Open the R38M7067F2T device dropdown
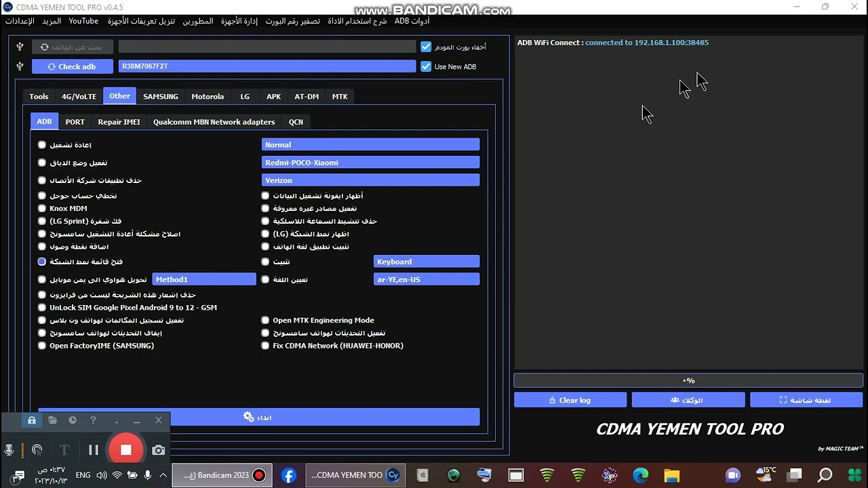The height and width of the screenshot is (488, 868). click(267, 66)
